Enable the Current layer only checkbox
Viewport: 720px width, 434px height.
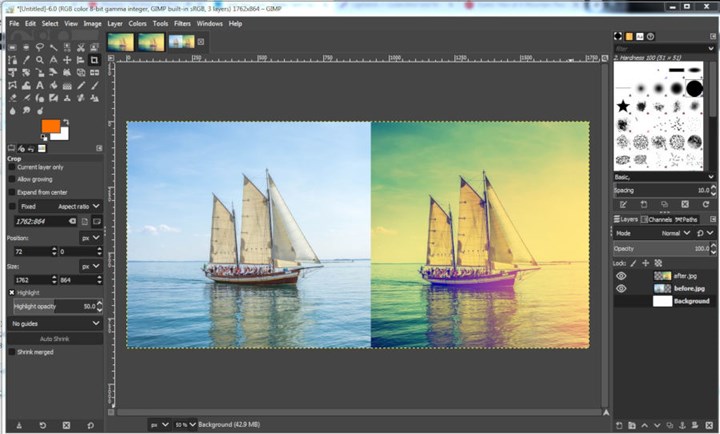coord(12,167)
